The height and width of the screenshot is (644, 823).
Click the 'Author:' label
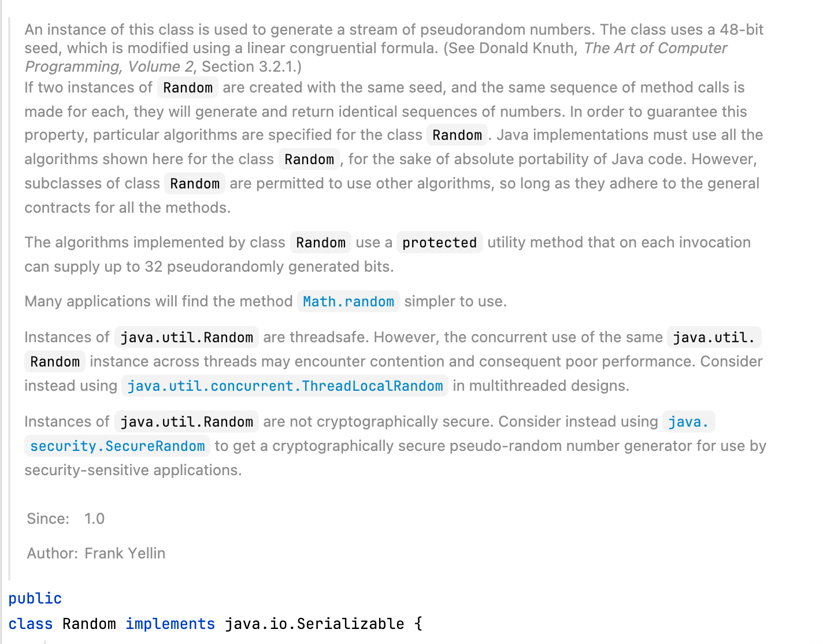click(52, 553)
